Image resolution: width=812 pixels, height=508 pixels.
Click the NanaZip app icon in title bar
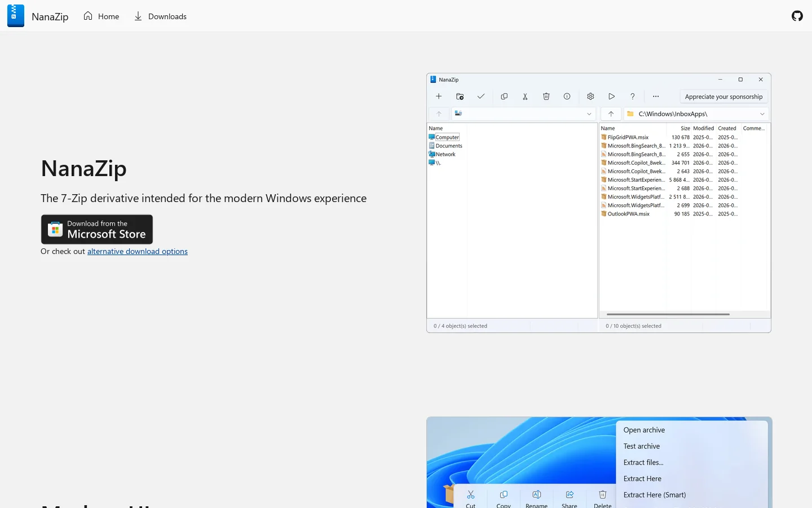(433, 80)
